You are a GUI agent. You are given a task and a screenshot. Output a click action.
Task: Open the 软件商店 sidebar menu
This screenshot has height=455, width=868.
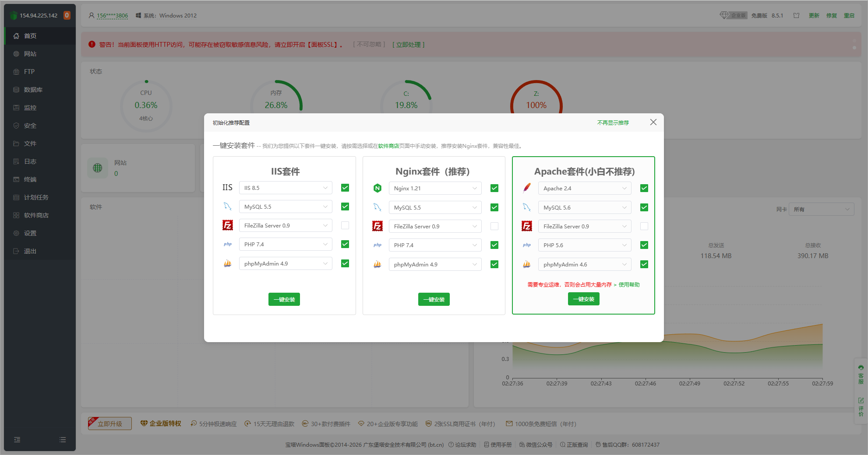tap(36, 215)
